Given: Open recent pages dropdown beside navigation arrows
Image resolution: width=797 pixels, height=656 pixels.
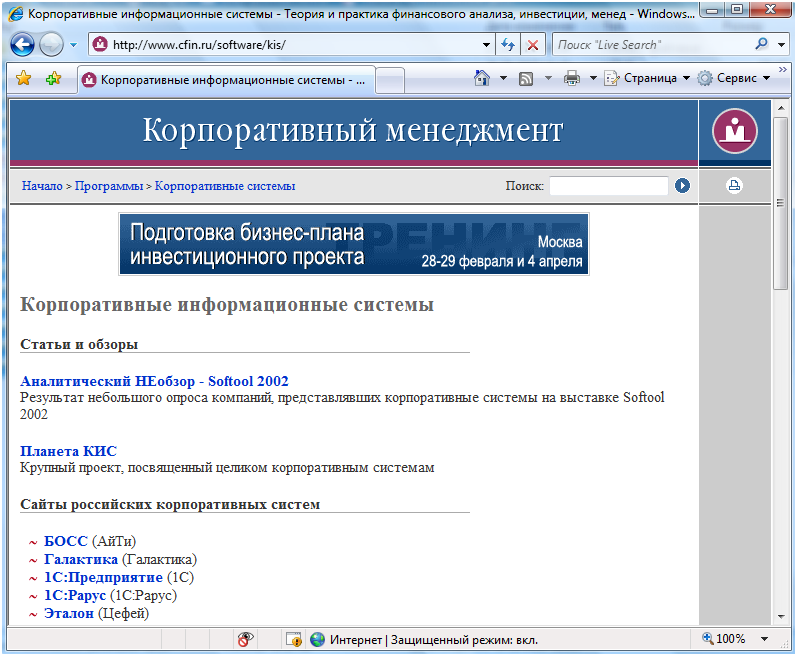Looking at the screenshot, I should [74, 45].
